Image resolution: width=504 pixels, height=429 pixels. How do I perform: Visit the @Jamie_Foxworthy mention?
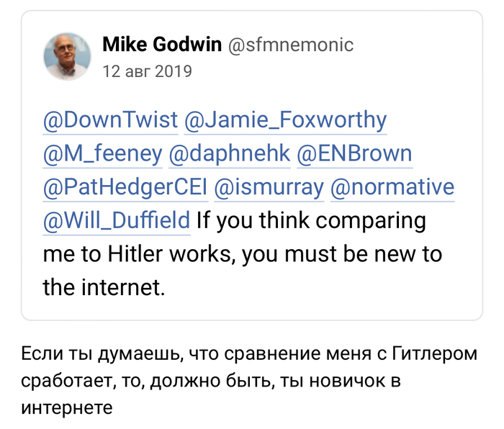pos(286,119)
